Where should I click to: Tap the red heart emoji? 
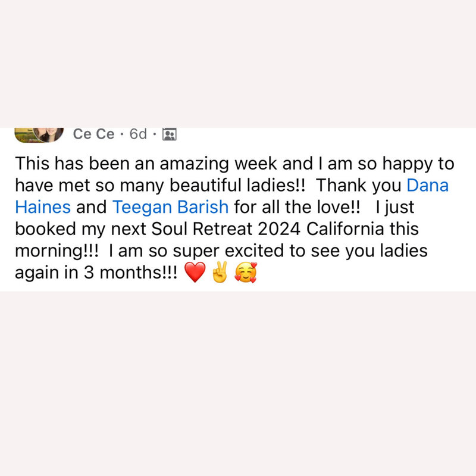coord(195,273)
